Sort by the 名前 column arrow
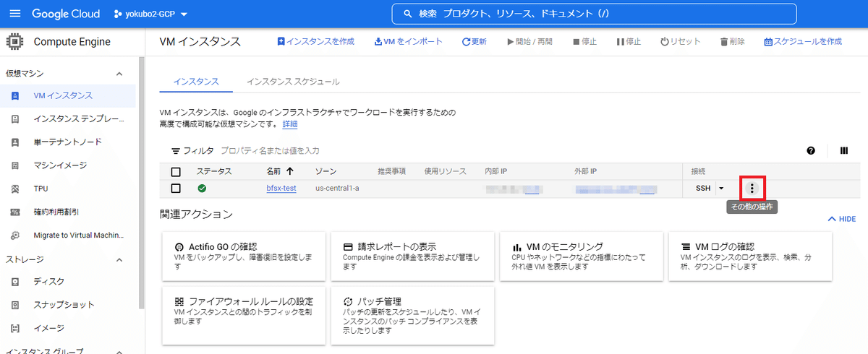 coord(290,172)
